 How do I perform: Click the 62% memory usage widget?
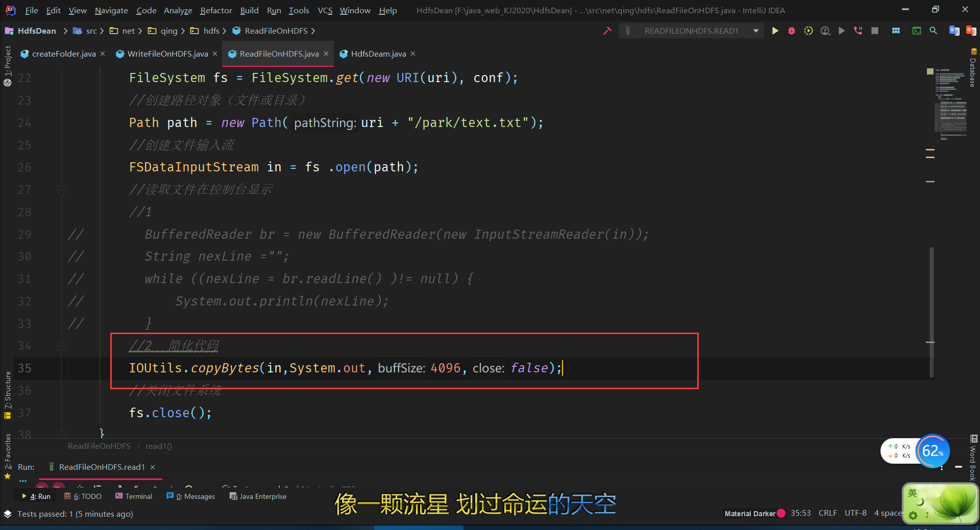933,451
